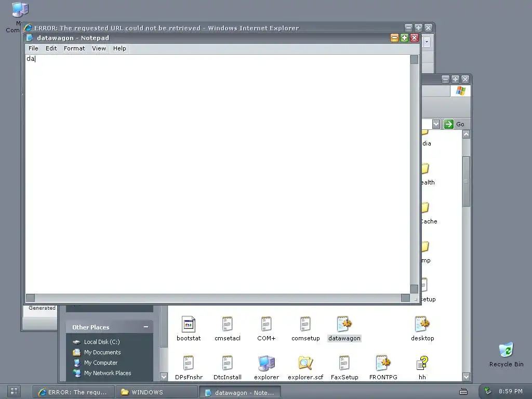Select the desktop settings file icon
The image size is (532, 399).
[422, 329]
